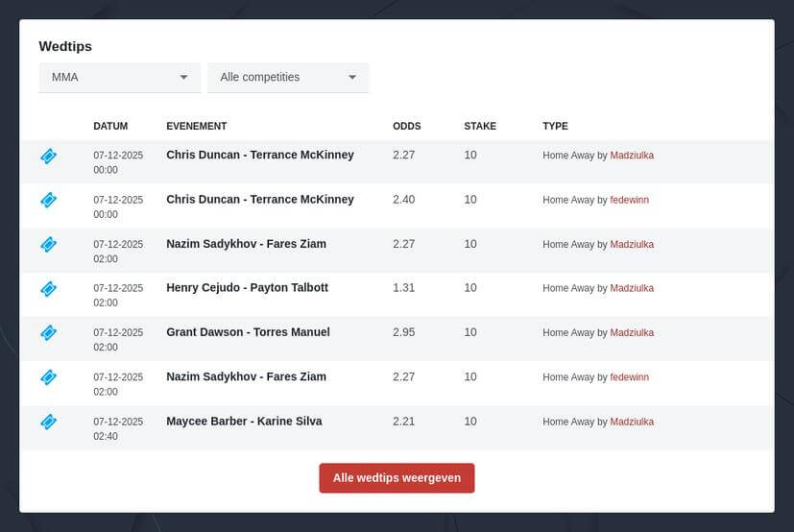This screenshot has height=532, width=794.
Task: Open the MMA sport dropdown
Action: [119, 77]
